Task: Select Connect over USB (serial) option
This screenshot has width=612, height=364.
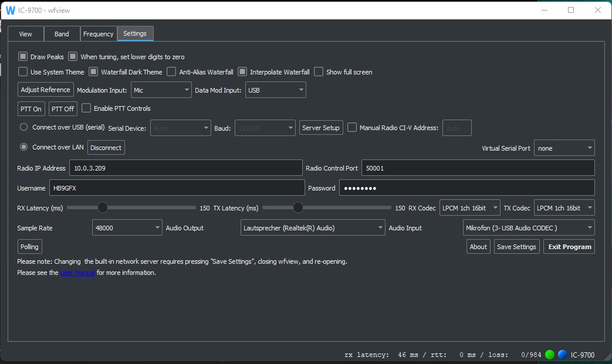Action: [x=24, y=127]
